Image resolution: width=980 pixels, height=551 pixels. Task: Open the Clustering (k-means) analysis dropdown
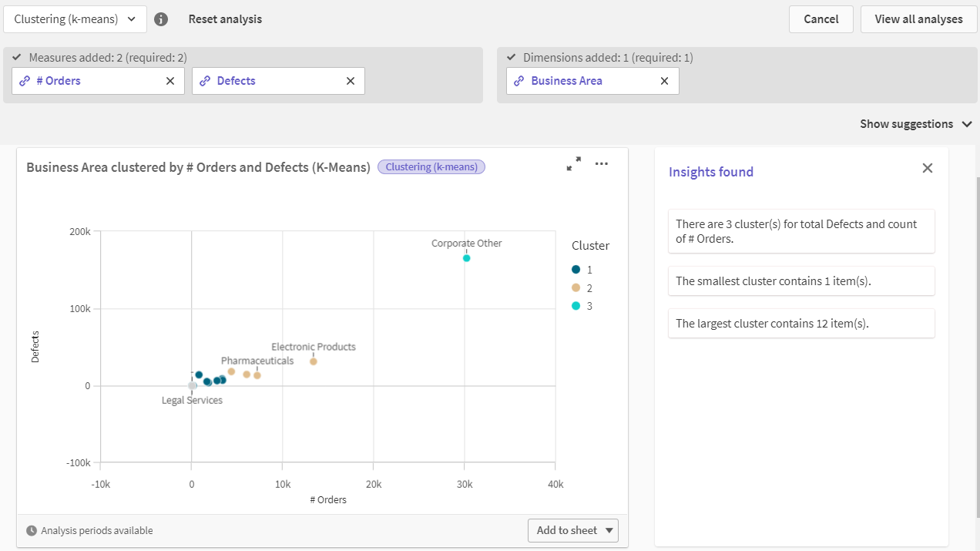pos(75,18)
